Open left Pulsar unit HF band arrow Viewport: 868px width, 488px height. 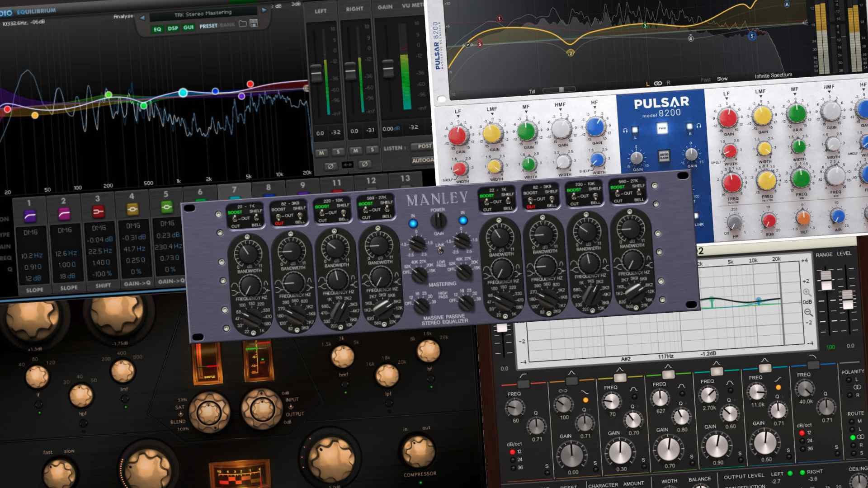594,108
